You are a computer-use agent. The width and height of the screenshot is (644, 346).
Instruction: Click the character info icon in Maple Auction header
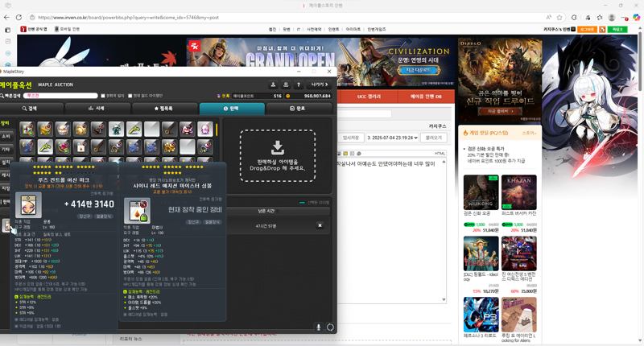[x=273, y=84]
